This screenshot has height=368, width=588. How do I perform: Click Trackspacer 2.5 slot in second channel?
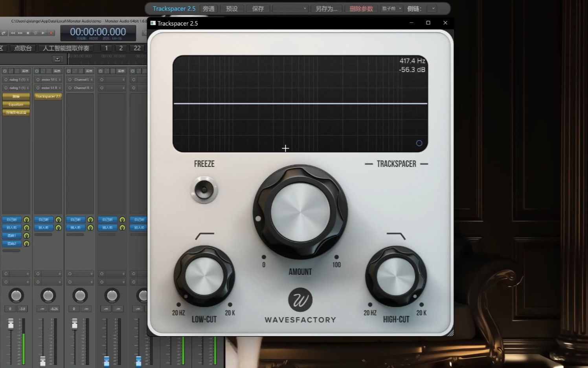click(48, 96)
